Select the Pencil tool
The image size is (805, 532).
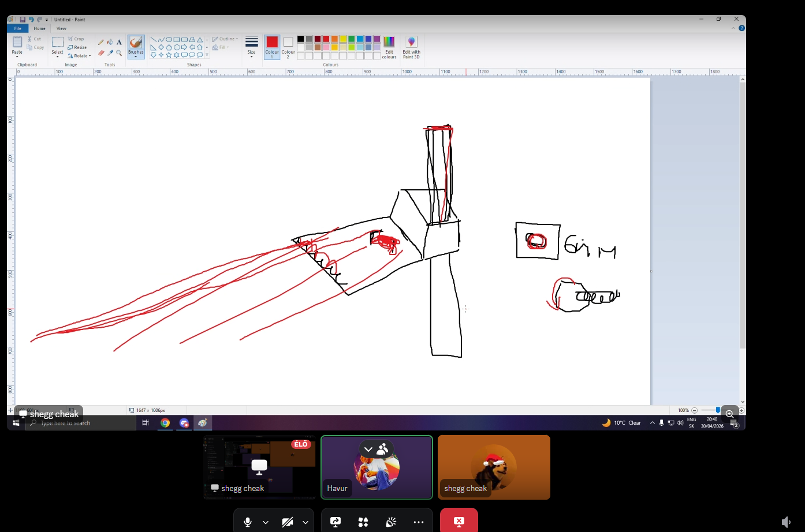pyautogui.click(x=101, y=42)
